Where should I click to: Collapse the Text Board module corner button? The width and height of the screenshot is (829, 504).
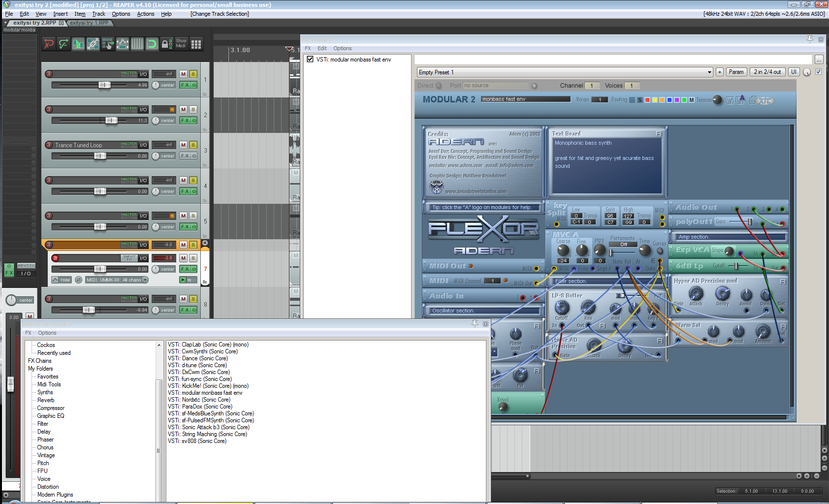pyautogui.click(x=659, y=133)
